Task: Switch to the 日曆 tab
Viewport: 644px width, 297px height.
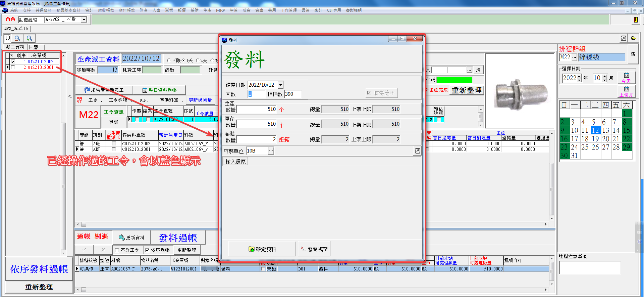Action: coord(34,47)
